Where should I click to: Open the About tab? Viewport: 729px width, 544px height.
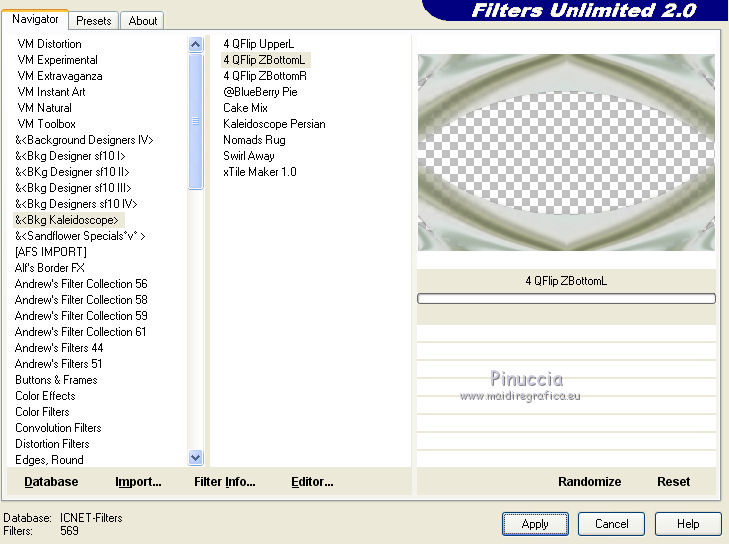142,20
